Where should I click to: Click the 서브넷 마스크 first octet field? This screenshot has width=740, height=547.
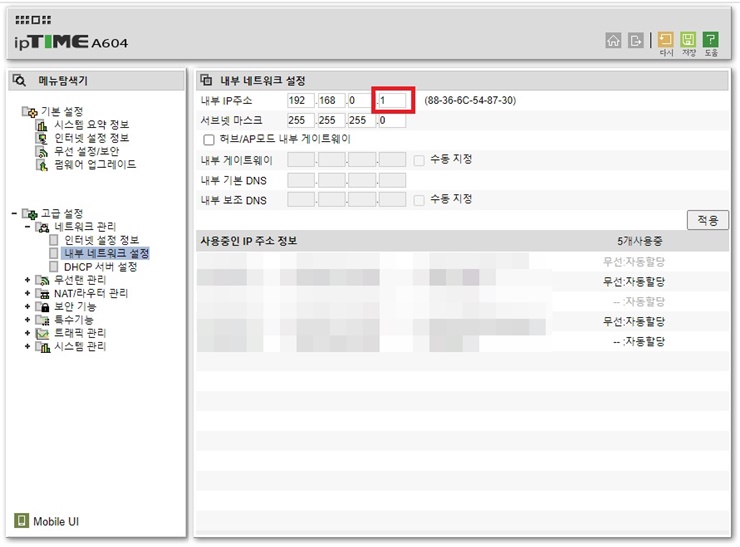click(x=301, y=120)
